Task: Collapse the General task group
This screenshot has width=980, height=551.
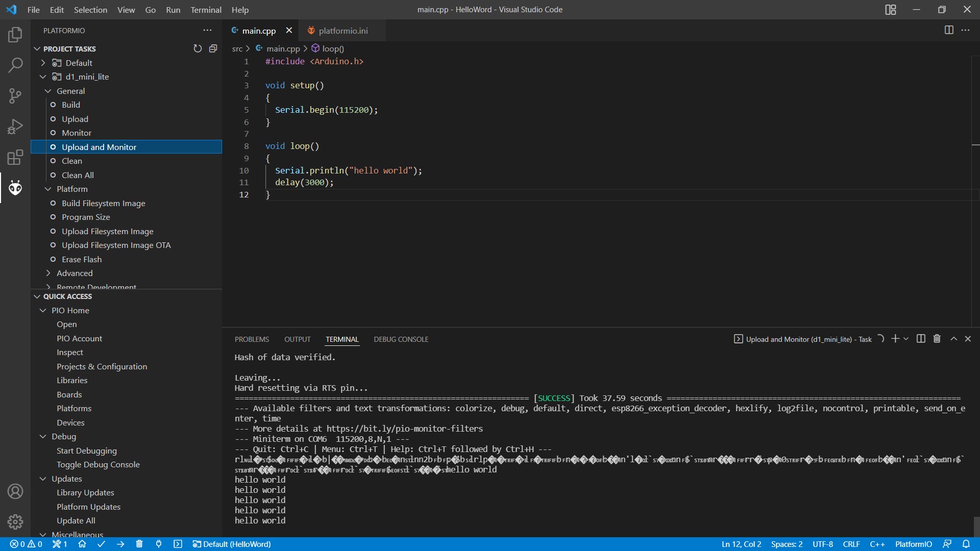Action: pyautogui.click(x=48, y=91)
